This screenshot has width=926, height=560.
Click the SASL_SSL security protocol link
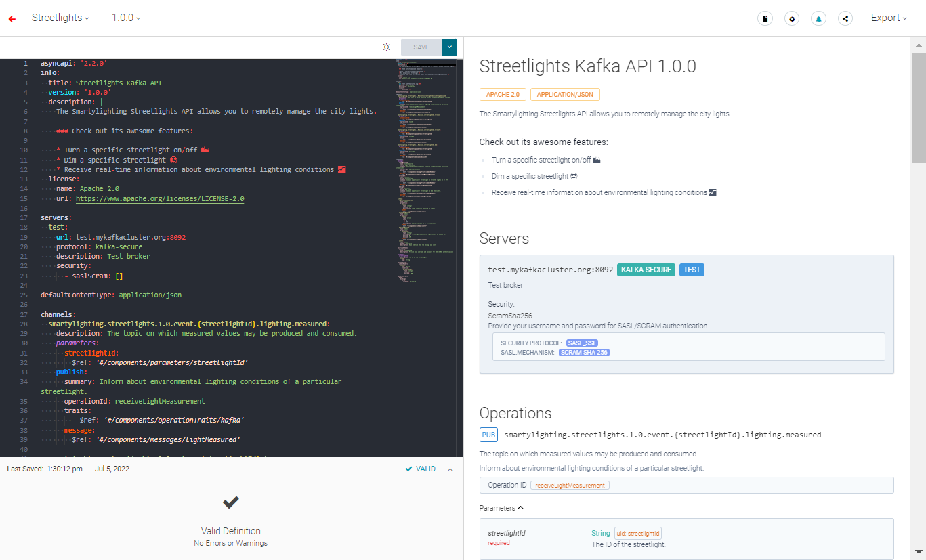coord(581,343)
